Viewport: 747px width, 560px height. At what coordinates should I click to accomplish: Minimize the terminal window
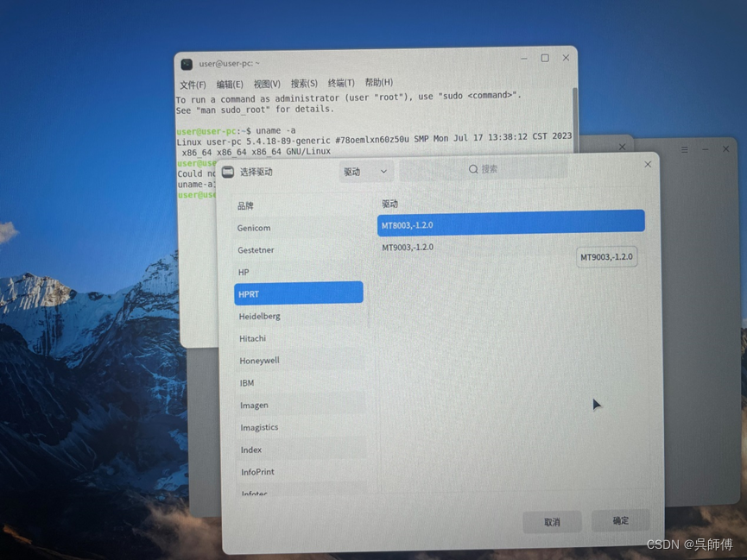tap(524, 58)
